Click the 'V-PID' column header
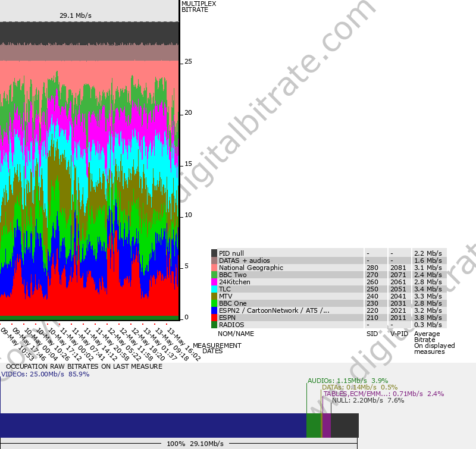This screenshot has width=476, height=449. (399, 334)
